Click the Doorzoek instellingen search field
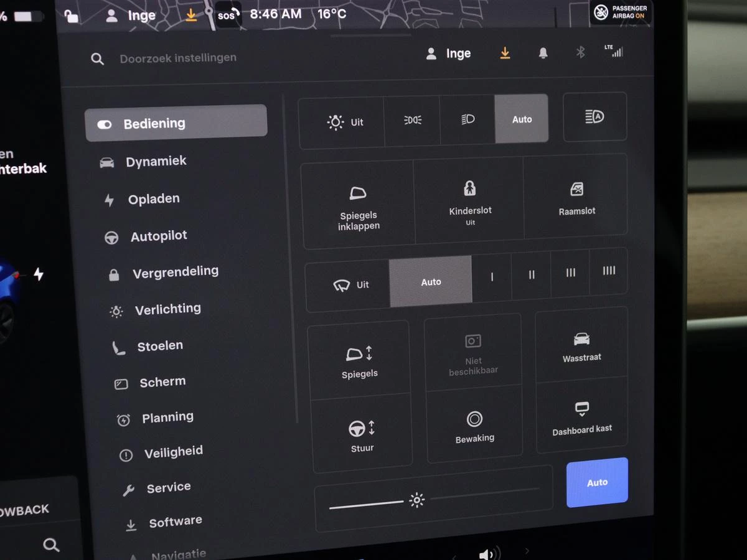 [178, 58]
